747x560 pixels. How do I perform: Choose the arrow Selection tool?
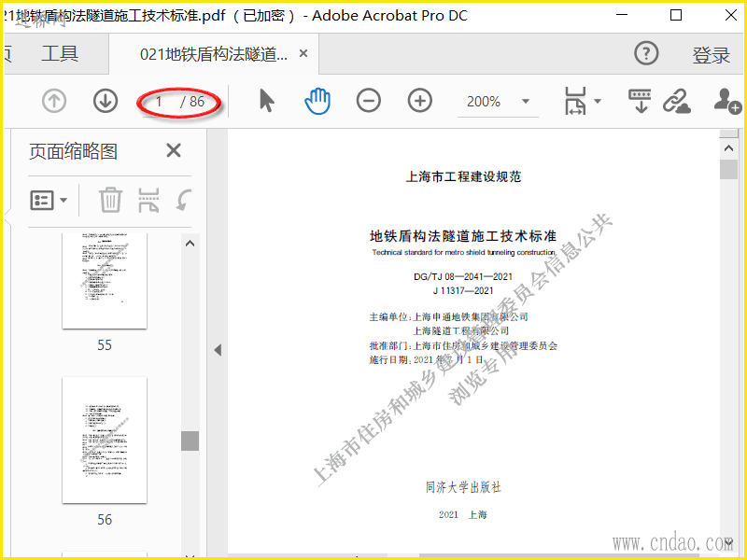[x=267, y=101]
